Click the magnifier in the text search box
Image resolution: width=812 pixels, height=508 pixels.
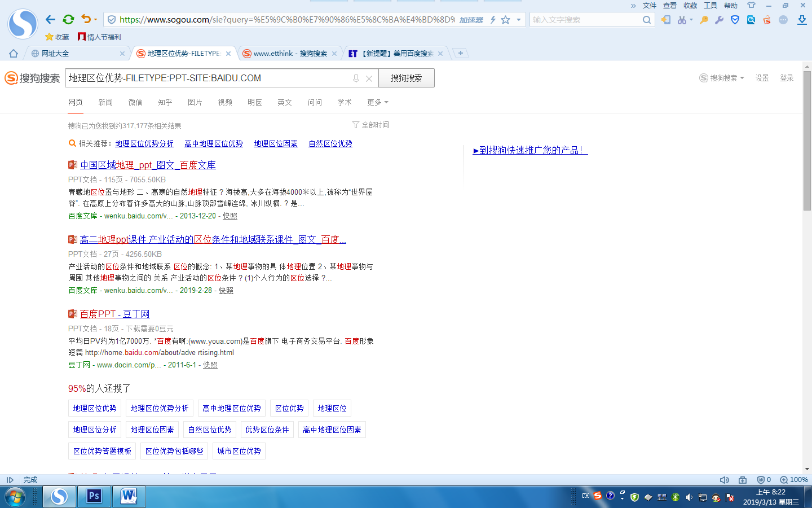pyautogui.click(x=647, y=20)
